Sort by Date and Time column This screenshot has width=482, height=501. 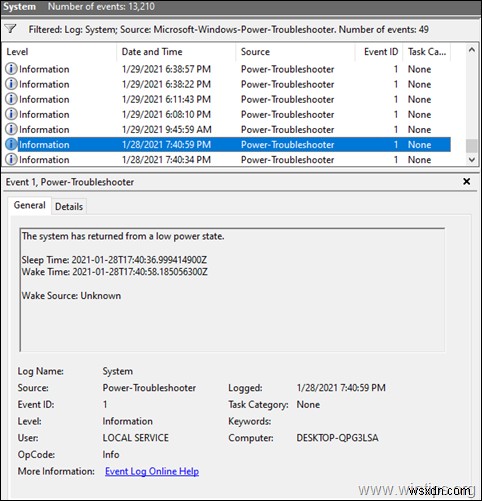point(176,52)
